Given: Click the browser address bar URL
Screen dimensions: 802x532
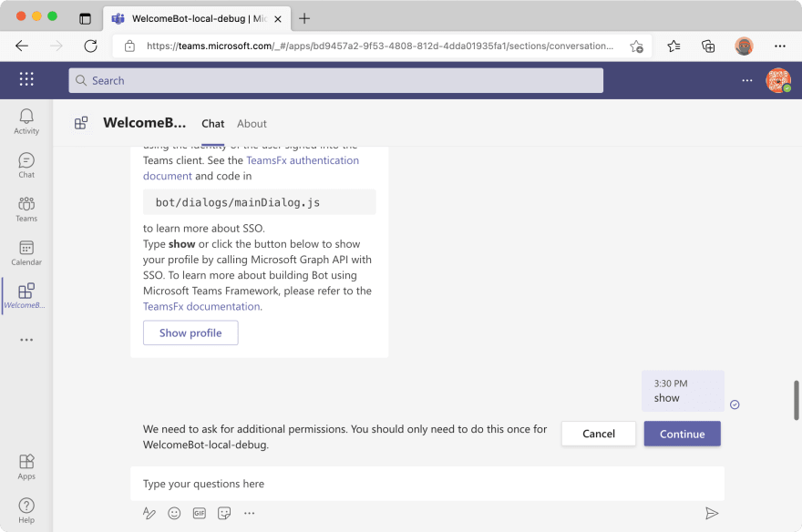Looking at the screenshot, I should [379, 46].
